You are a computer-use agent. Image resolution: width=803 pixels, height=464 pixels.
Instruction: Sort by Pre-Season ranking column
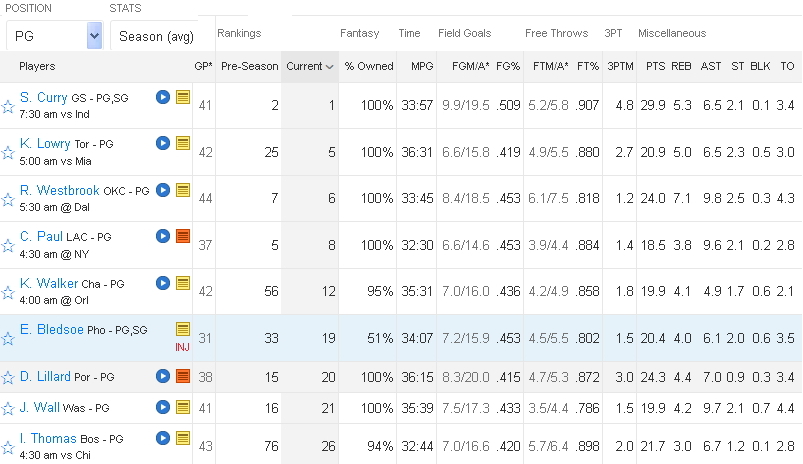(x=249, y=67)
